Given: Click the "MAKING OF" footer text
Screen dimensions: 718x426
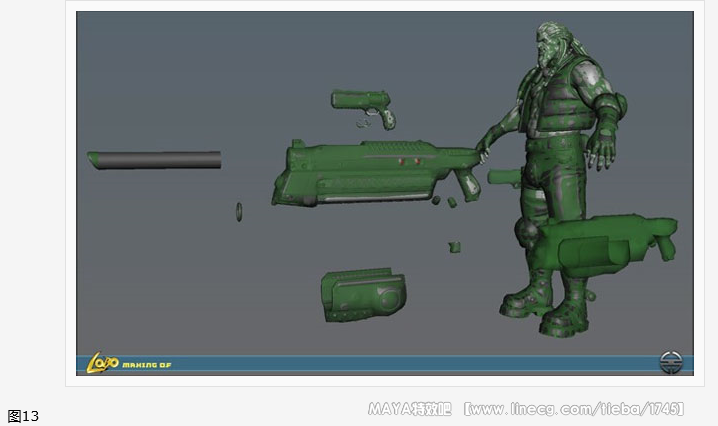Looking at the screenshot, I should point(147,365).
